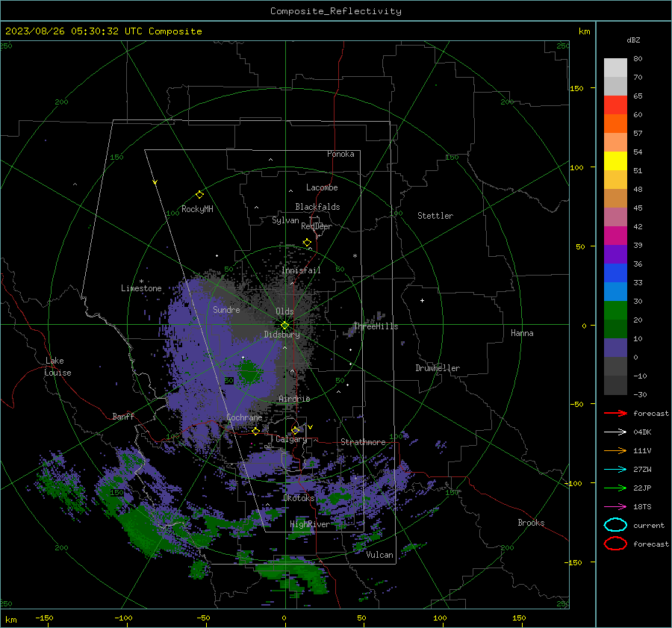Click the Drumheller city label
This screenshot has height=628, width=672.
pos(438,368)
